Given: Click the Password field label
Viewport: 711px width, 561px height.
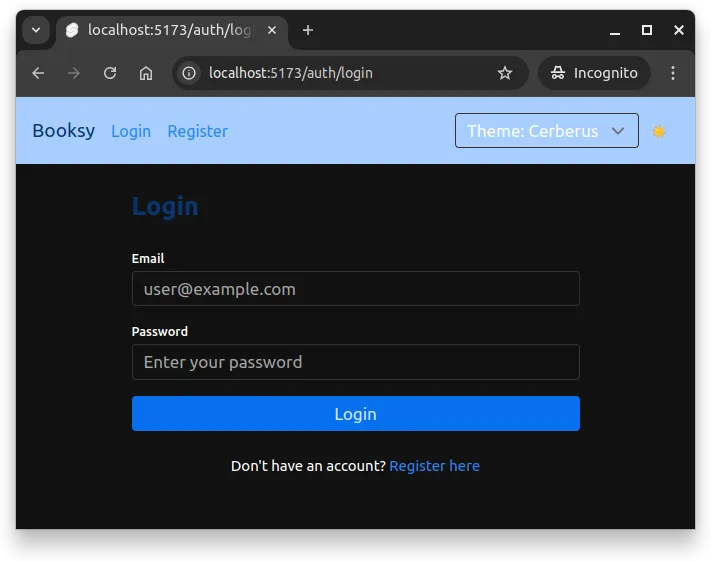Looking at the screenshot, I should (x=160, y=332).
